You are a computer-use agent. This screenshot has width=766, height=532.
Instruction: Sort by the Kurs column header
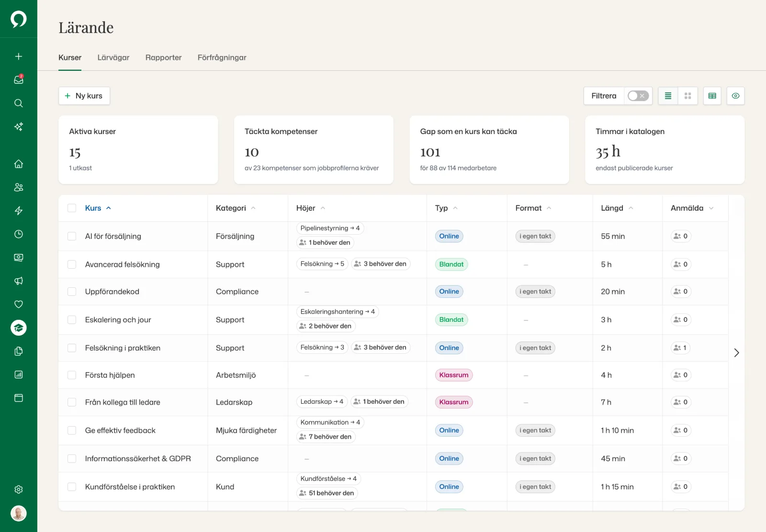pyautogui.click(x=98, y=208)
